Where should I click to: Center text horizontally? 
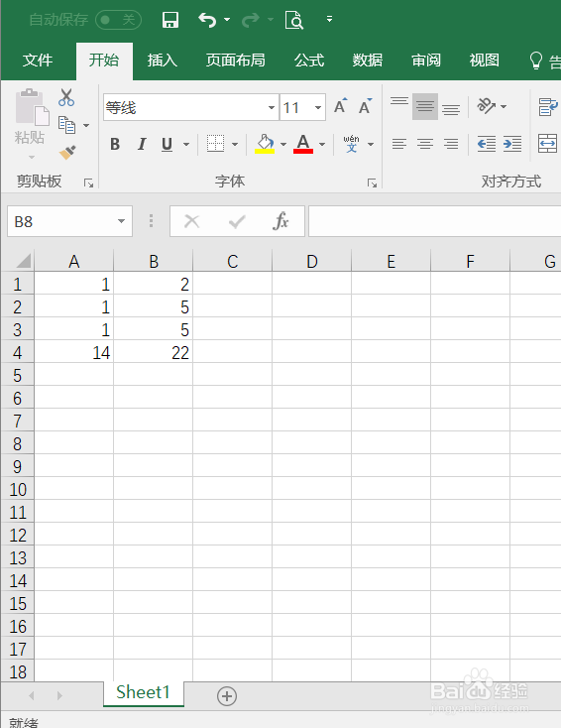pyautogui.click(x=425, y=144)
